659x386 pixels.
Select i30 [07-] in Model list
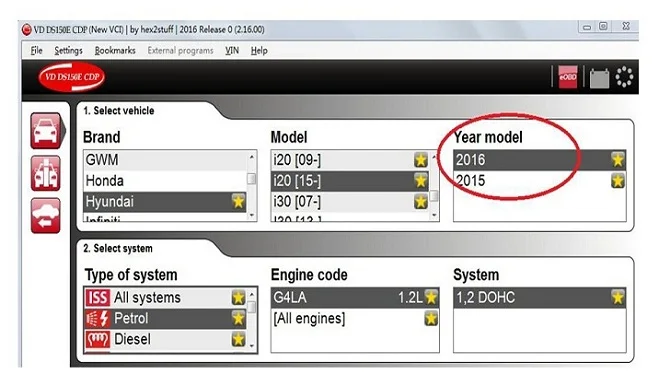click(x=350, y=202)
